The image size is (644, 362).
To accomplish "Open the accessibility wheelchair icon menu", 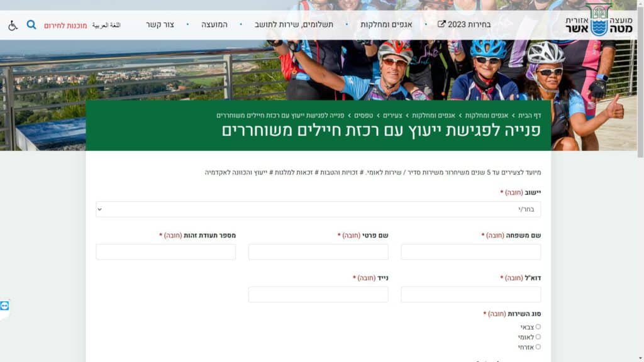I will click(x=13, y=25).
